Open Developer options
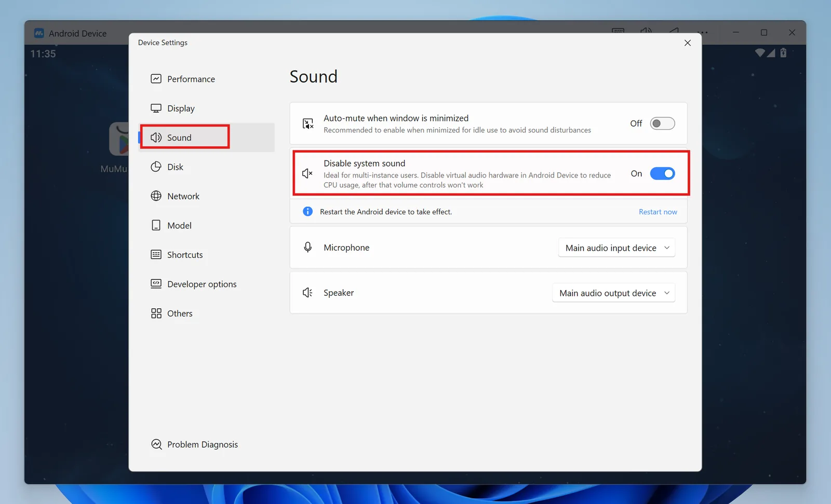Viewport: 831px width, 504px height. 207,284
